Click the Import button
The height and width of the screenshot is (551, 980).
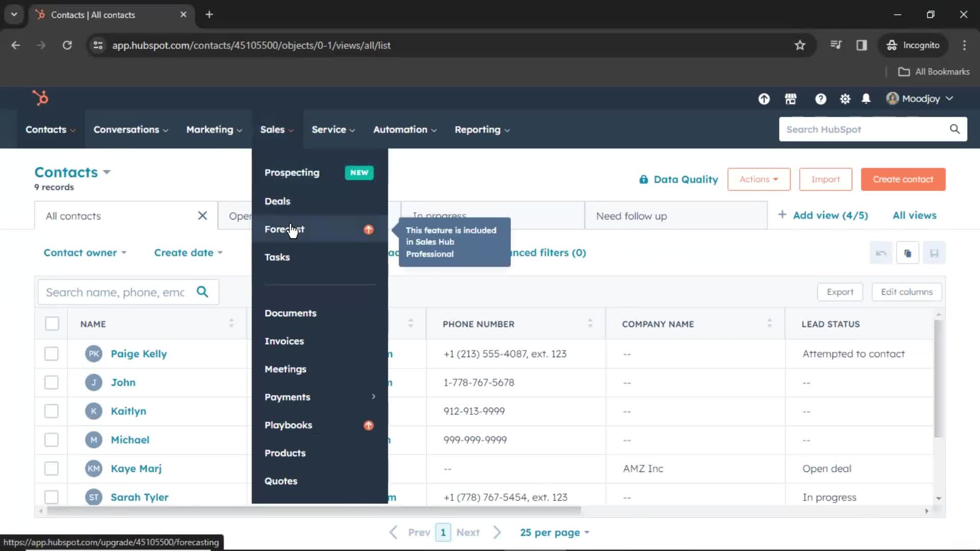(825, 180)
